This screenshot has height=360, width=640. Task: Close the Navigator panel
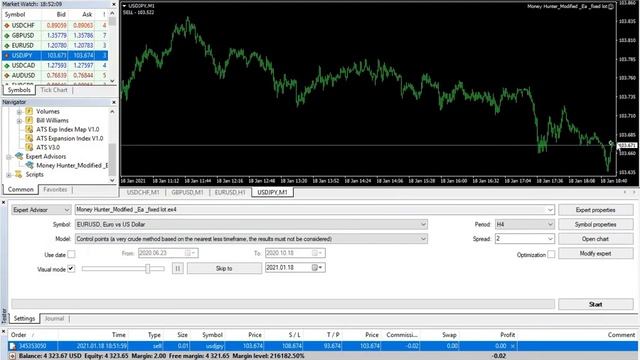pos(114,102)
